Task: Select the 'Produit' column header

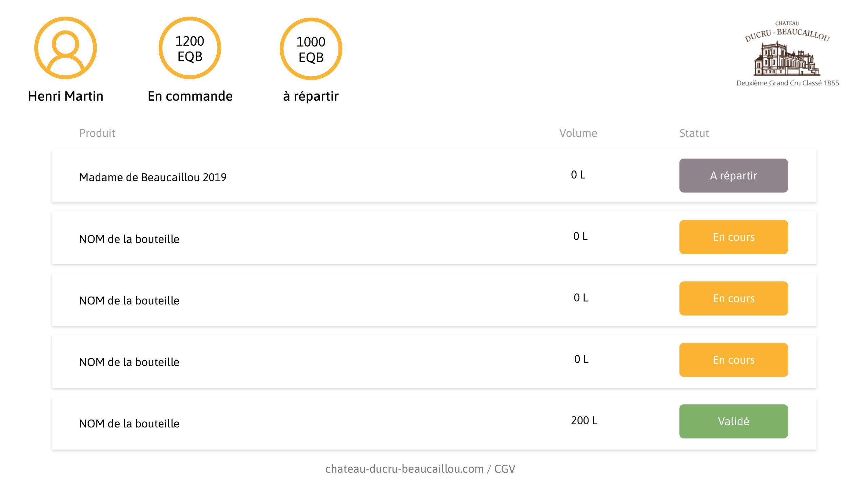Action: point(97,133)
